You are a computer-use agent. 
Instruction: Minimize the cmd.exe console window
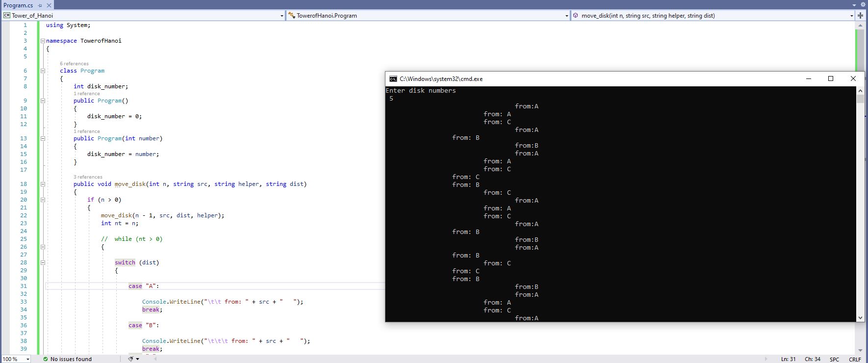(808, 78)
